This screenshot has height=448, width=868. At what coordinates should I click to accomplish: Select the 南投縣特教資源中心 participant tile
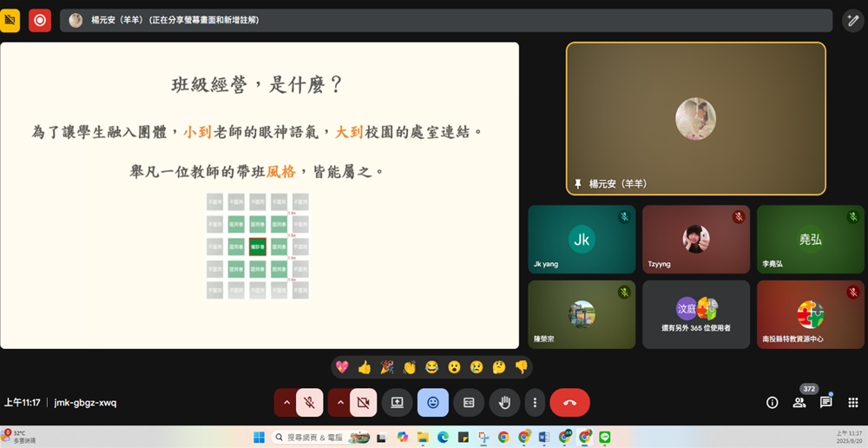tap(811, 314)
